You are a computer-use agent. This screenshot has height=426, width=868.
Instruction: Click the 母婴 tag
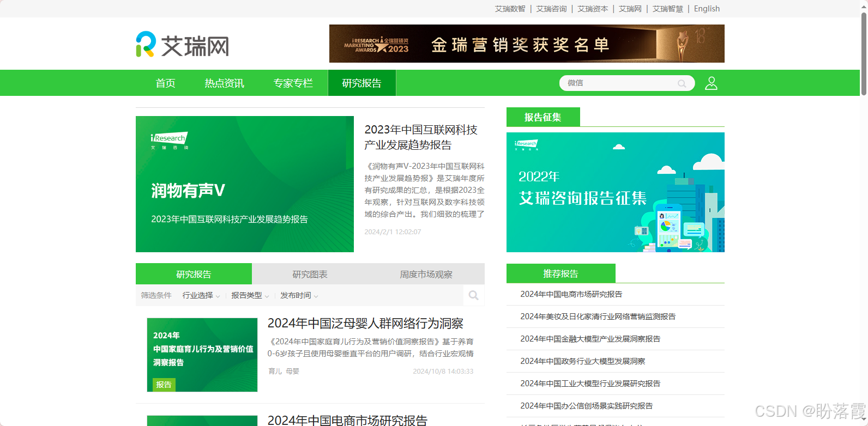pyautogui.click(x=293, y=371)
